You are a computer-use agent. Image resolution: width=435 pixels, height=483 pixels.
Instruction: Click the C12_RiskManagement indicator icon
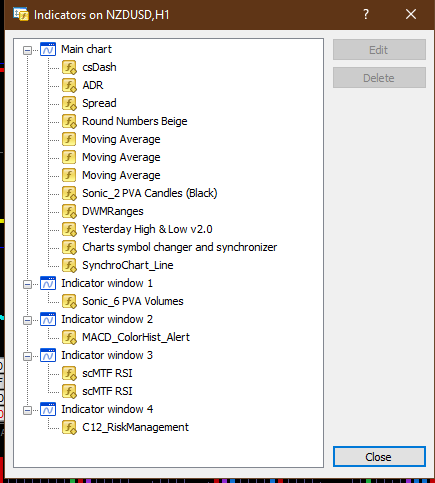tap(69, 427)
